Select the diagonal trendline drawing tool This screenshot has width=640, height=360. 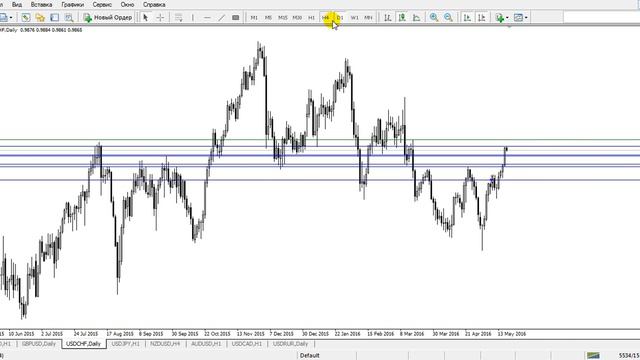(222, 18)
